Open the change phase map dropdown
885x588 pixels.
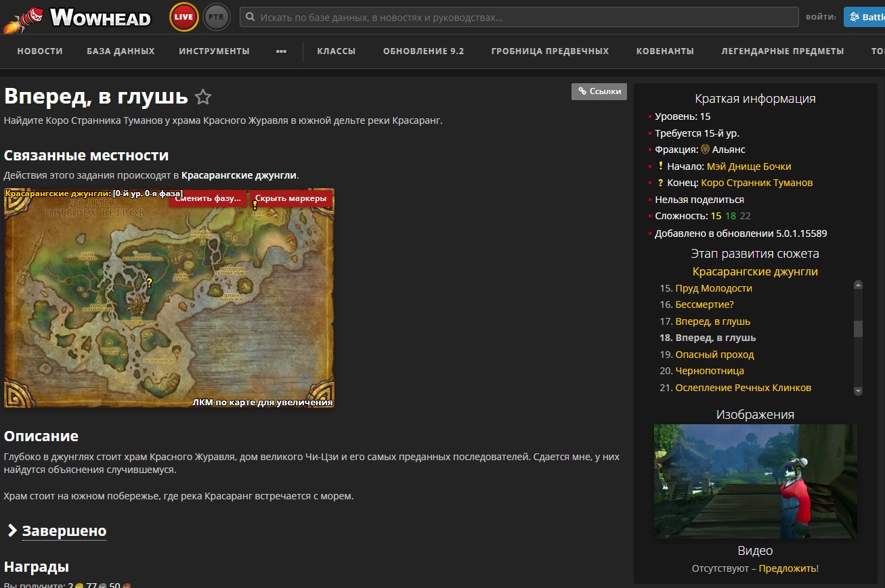pos(208,198)
